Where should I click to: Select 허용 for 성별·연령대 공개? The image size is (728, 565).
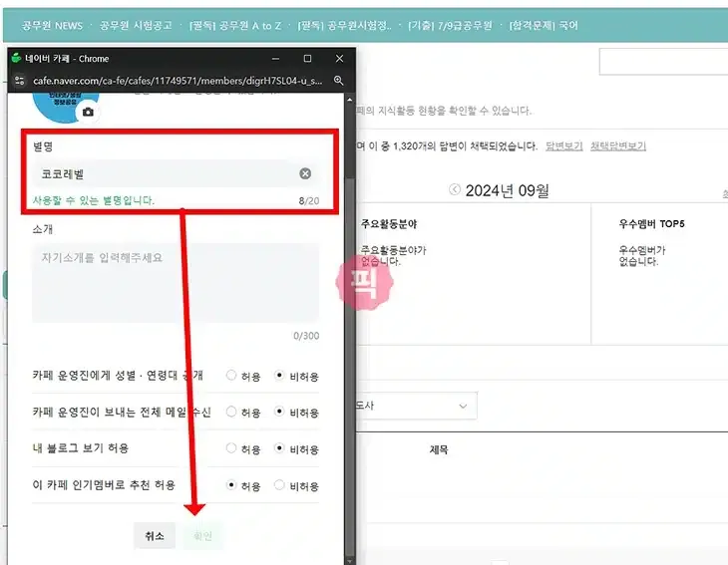coord(231,375)
